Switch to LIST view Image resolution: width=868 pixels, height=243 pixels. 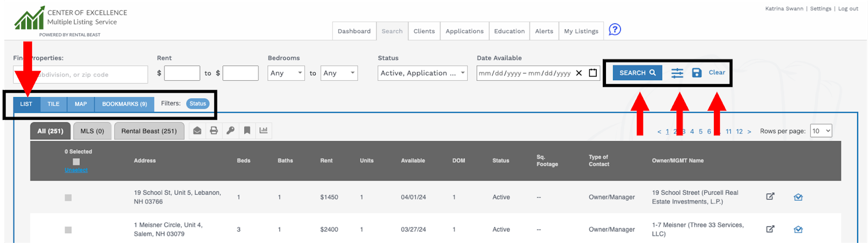pyautogui.click(x=27, y=104)
